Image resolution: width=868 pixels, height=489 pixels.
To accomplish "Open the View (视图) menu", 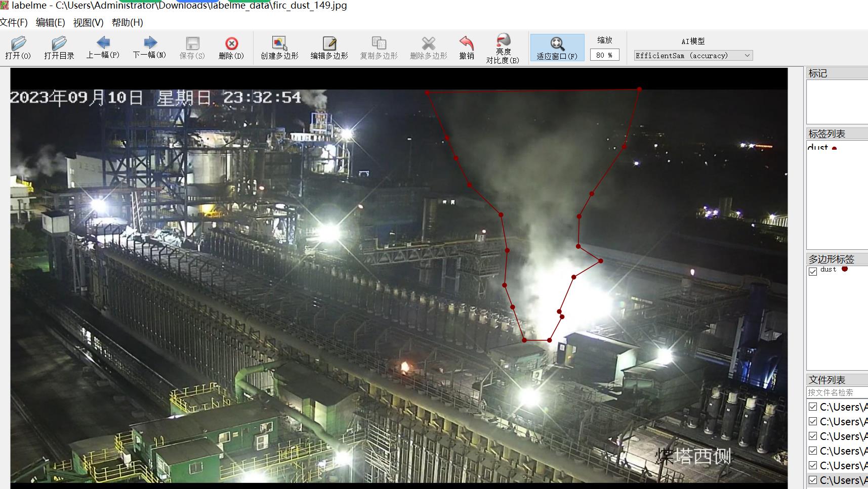I will pyautogui.click(x=88, y=23).
